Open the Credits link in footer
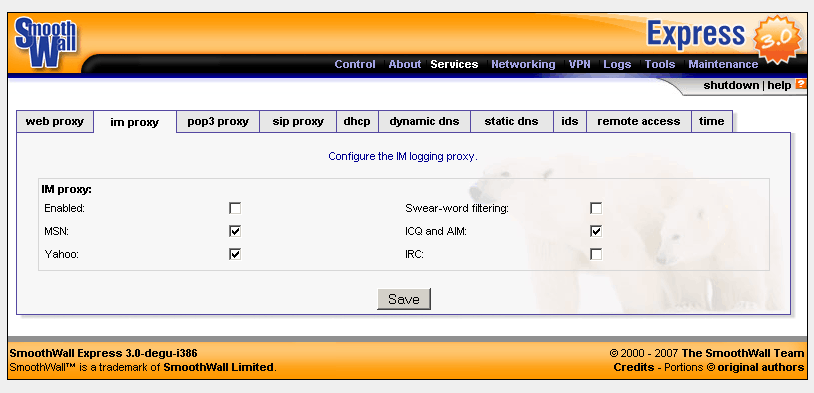Screen dimensions: 814x393 pyautogui.click(x=634, y=367)
